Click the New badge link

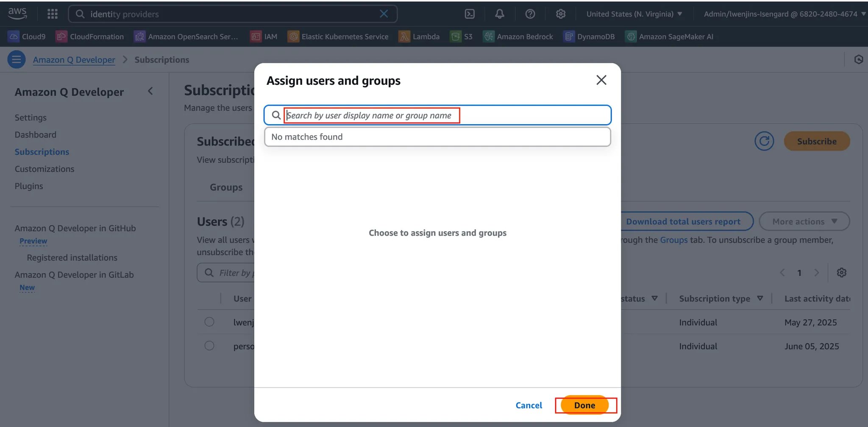pyautogui.click(x=27, y=287)
